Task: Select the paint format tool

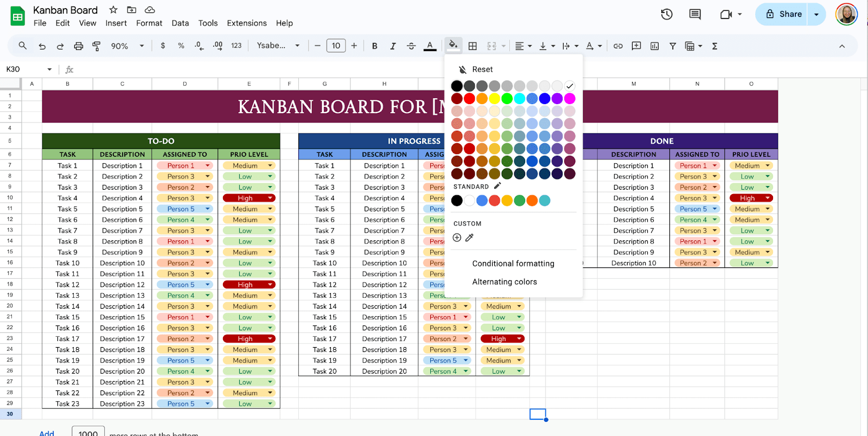Action: click(x=97, y=46)
